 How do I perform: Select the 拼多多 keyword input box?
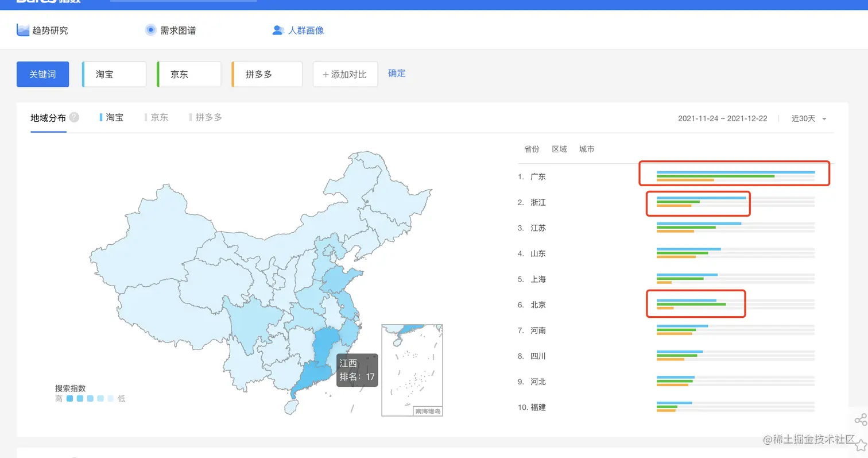click(x=267, y=75)
